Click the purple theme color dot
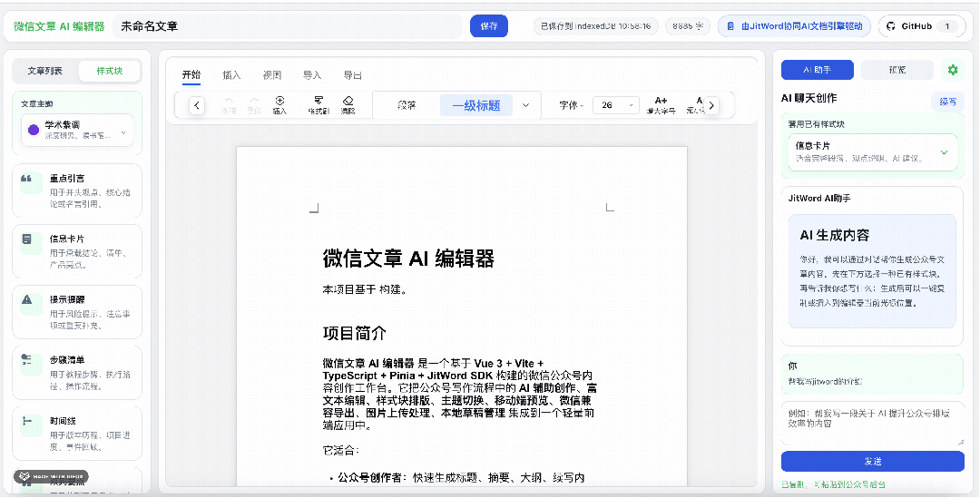Screen dimensions: 980x498 pos(34,130)
